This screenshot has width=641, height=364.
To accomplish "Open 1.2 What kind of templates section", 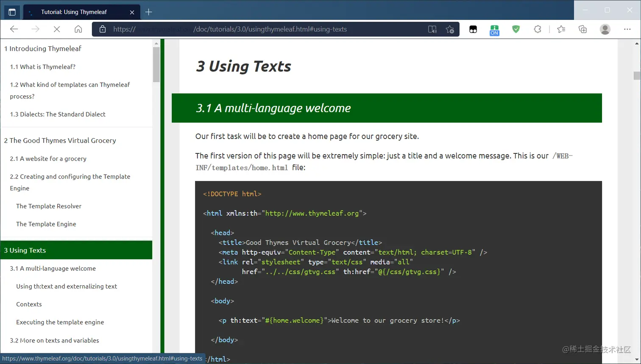I will coord(70,91).
